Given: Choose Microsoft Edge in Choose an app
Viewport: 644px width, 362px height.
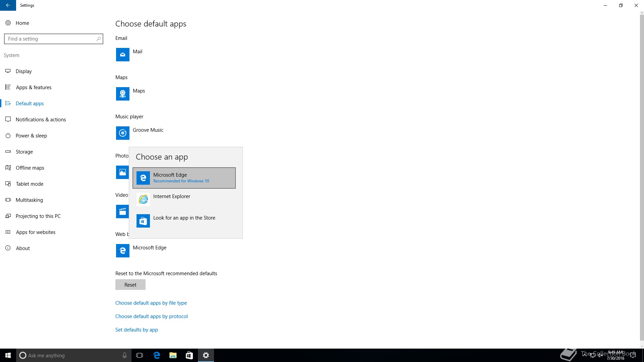Looking at the screenshot, I should click(x=184, y=178).
